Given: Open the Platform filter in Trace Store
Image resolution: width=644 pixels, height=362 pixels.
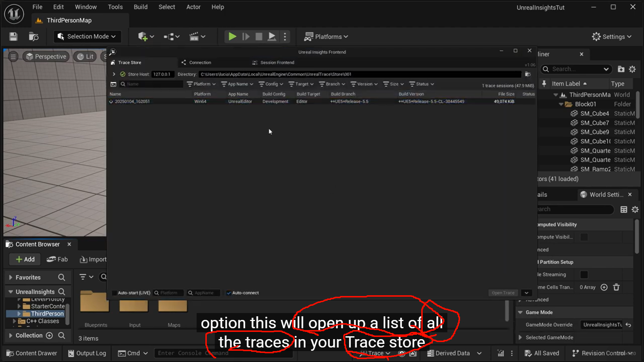Looking at the screenshot, I should click(201, 84).
